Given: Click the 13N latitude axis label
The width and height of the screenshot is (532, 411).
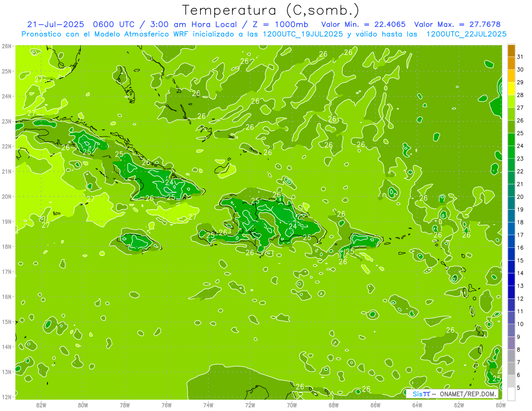Looking at the screenshot, I should click(7, 372).
